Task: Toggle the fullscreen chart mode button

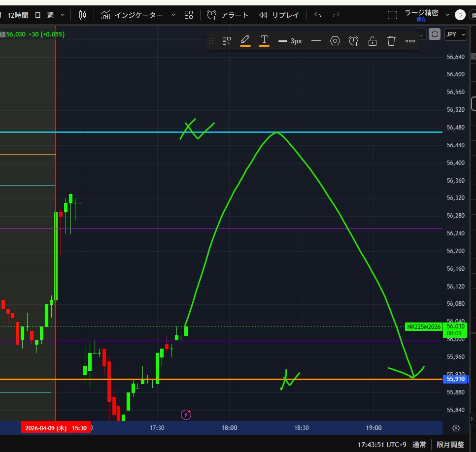Action: pos(434,34)
